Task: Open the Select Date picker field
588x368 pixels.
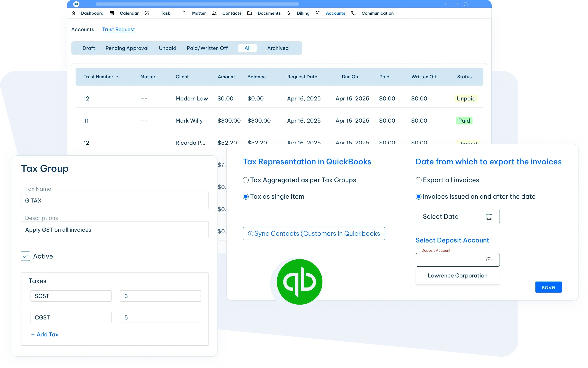Action: [x=457, y=217]
